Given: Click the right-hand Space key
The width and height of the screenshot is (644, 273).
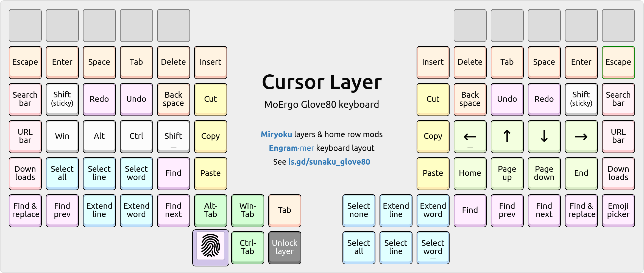Looking at the screenshot, I should click(x=544, y=63).
